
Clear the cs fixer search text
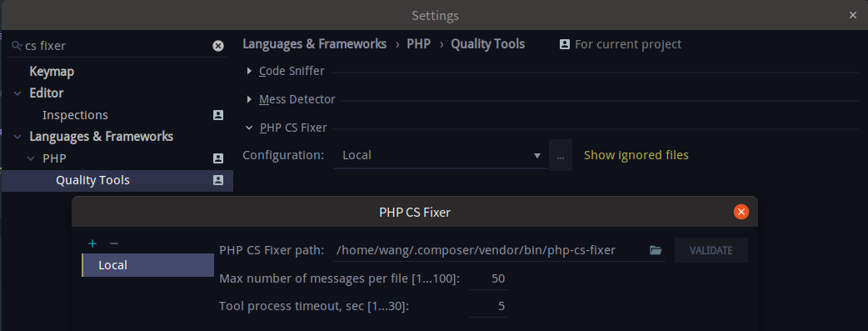pos(218,46)
